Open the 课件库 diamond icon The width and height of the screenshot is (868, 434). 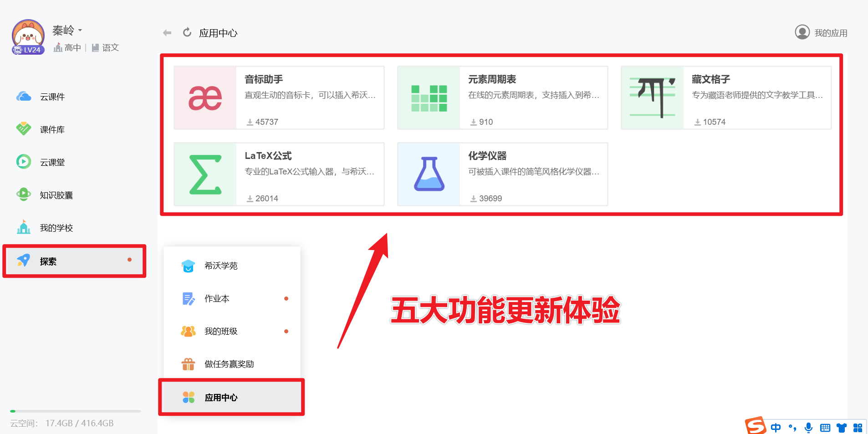click(24, 129)
